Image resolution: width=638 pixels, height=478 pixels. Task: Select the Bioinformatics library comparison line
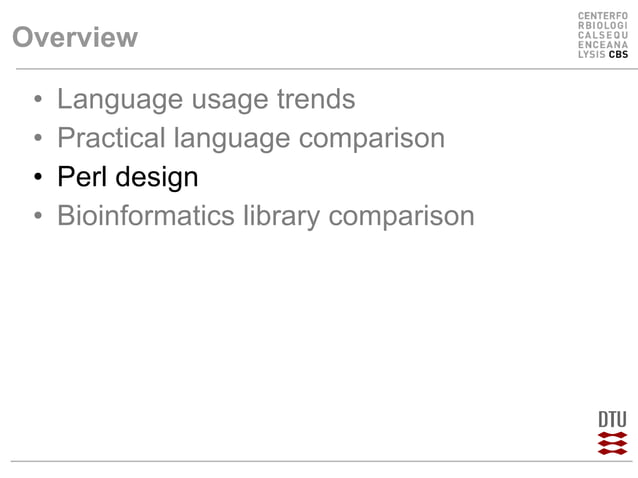[266, 216]
